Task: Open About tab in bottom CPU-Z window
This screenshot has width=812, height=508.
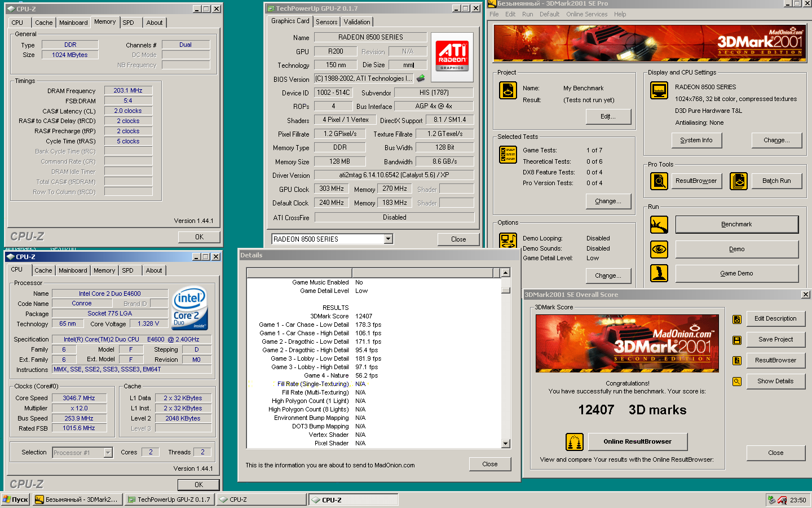Action: pos(154,270)
